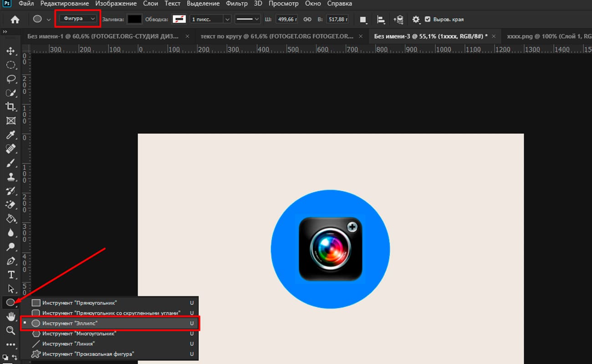Open the Edit Toolbar three-dots button
This screenshot has height=364, width=592.
(x=10, y=344)
